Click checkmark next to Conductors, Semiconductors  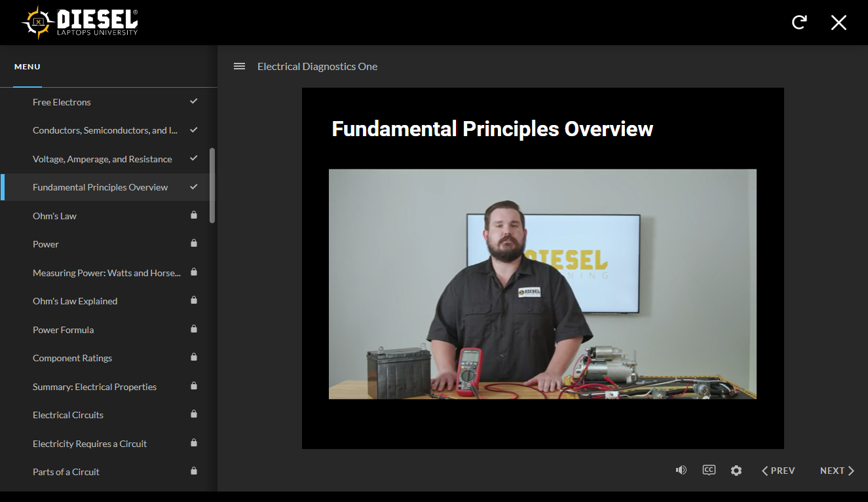click(x=194, y=130)
